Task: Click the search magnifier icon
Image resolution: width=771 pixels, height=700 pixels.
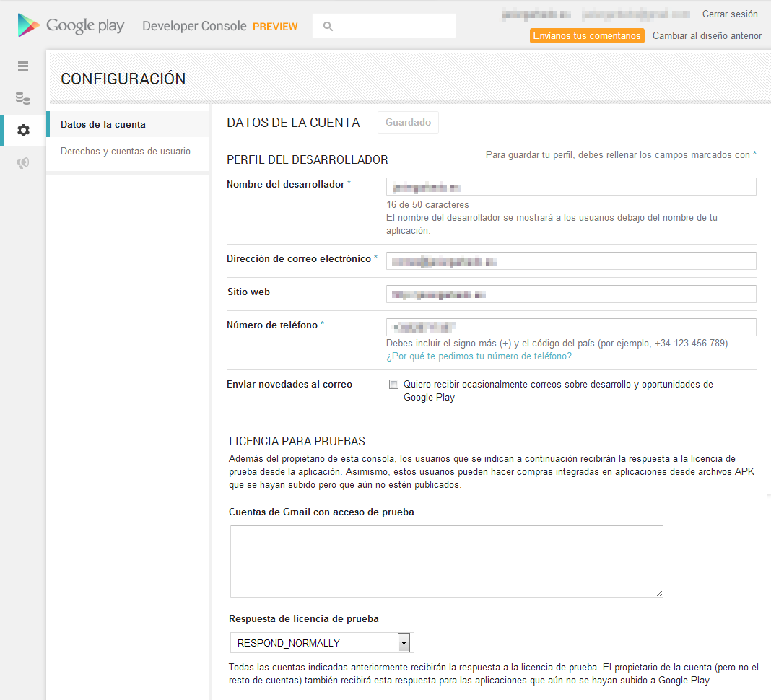Action: click(328, 26)
